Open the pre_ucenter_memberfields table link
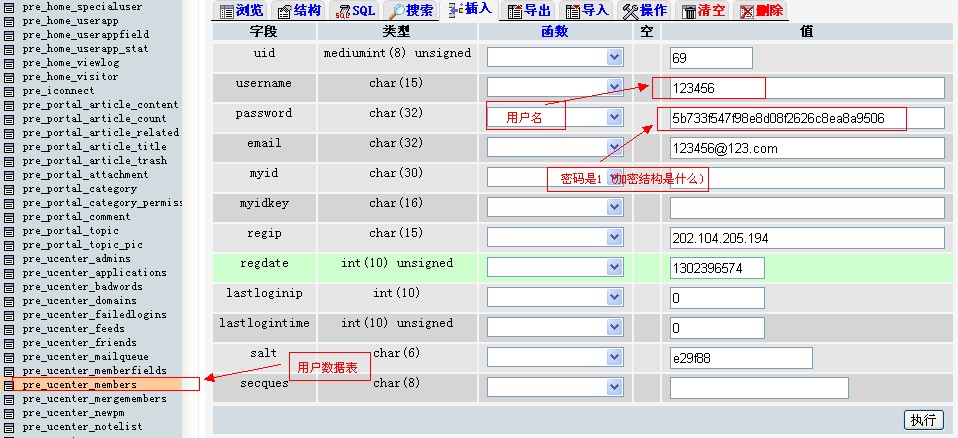The width and height of the screenshot is (958, 438). click(x=94, y=371)
